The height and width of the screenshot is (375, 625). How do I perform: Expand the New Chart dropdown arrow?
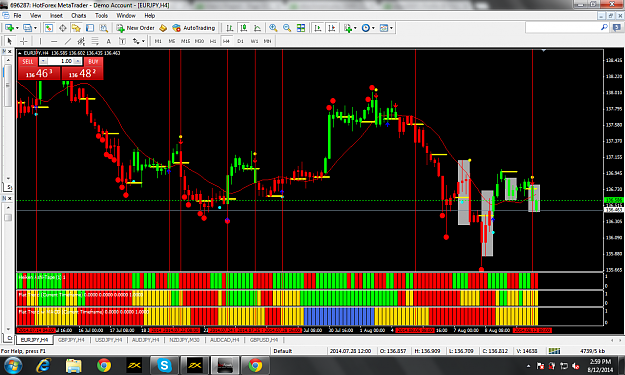coord(17,28)
